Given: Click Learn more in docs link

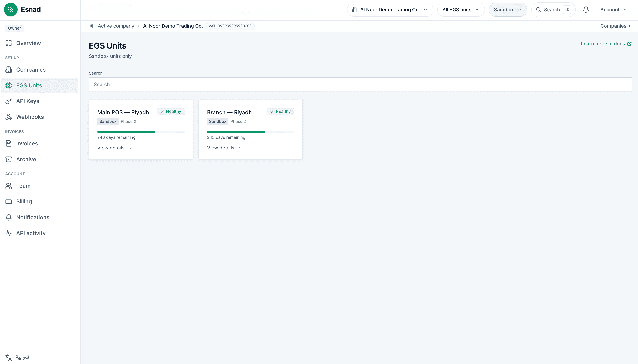Looking at the screenshot, I should (606, 44).
